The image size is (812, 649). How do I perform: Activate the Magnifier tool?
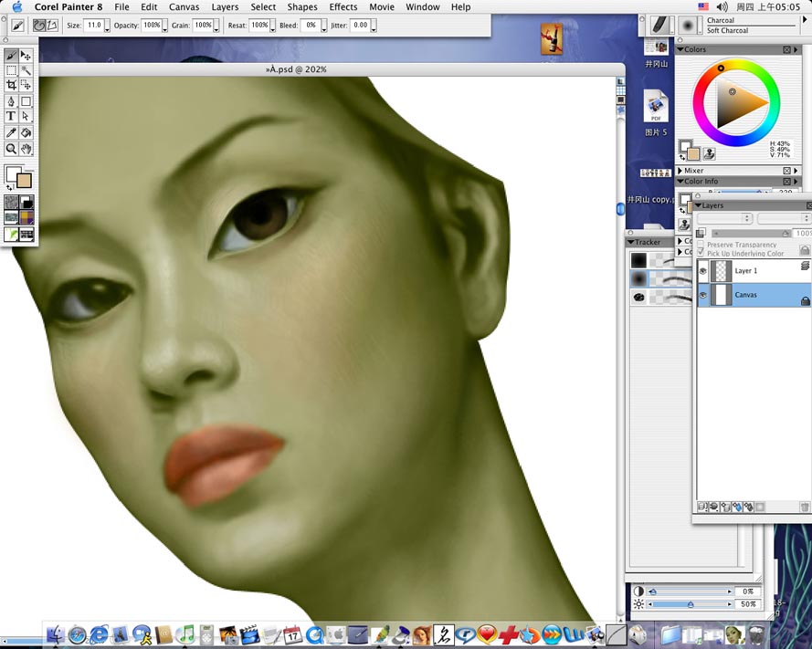tap(11, 149)
